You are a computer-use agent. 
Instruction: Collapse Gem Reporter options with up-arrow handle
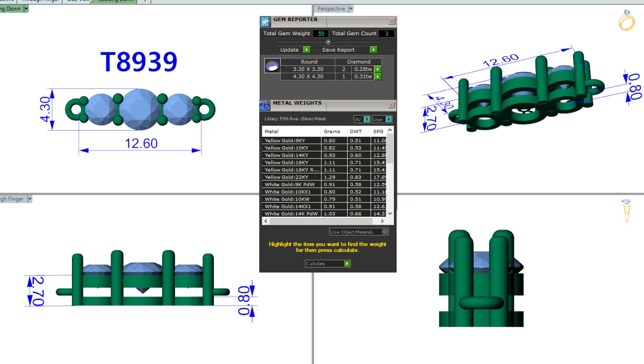(328, 42)
